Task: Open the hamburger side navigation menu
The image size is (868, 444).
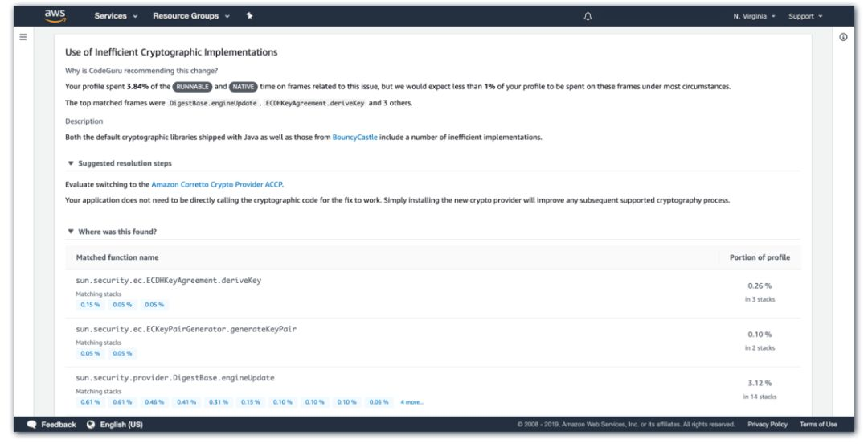Action: point(23,37)
